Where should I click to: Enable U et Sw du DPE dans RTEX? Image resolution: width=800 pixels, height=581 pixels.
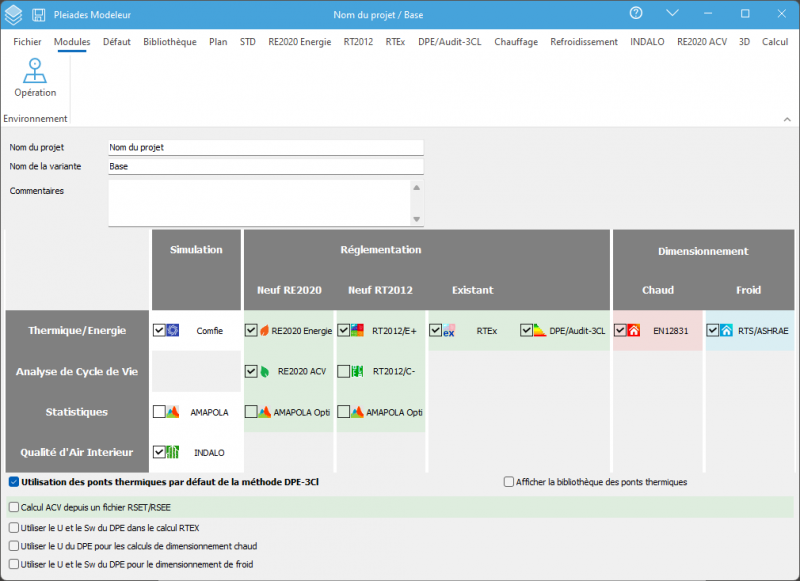pyautogui.click(x=14, y=527)
